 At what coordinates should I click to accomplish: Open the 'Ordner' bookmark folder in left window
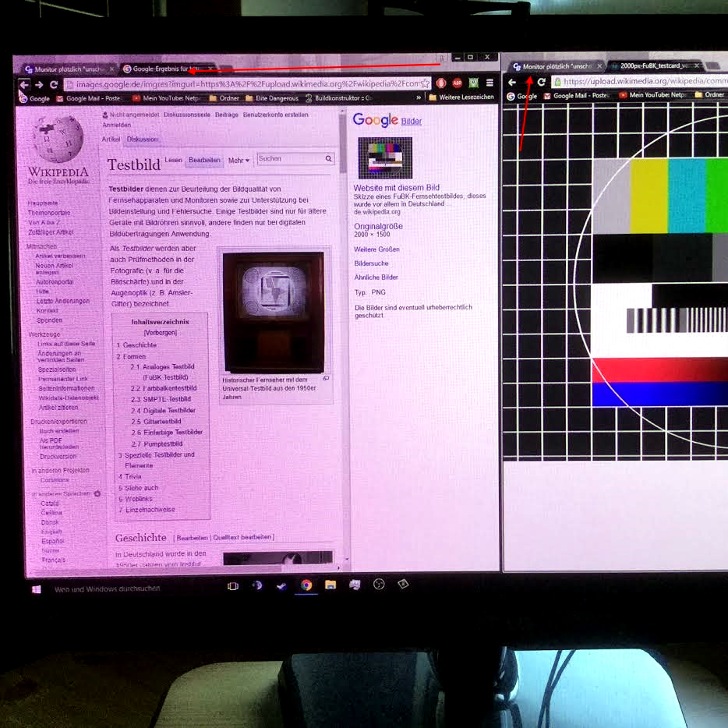tap(224, 98)
